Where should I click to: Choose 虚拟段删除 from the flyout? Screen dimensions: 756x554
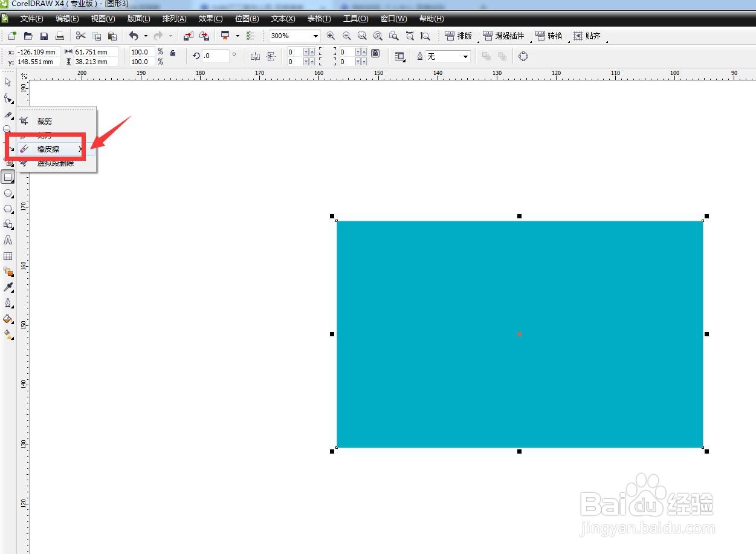(x=56, y=163)
